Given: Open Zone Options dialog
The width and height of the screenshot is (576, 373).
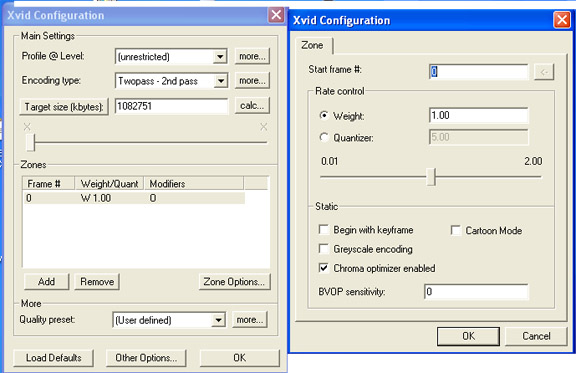Looking at the screenshot, I should [x=234, y=282].
